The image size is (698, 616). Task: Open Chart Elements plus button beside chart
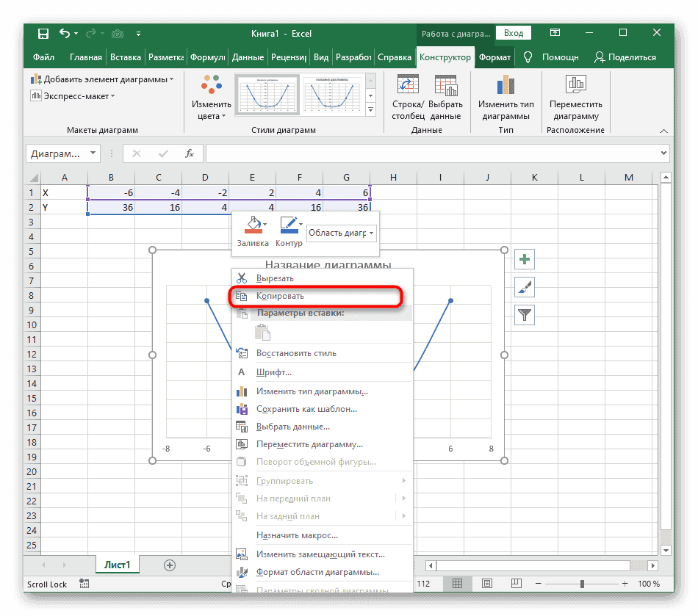[525, 259]
